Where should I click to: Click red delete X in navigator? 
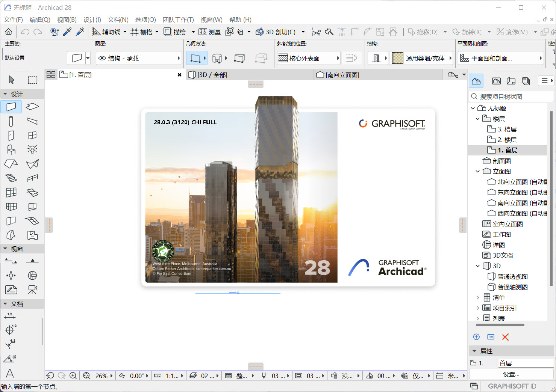click(505, 337)
